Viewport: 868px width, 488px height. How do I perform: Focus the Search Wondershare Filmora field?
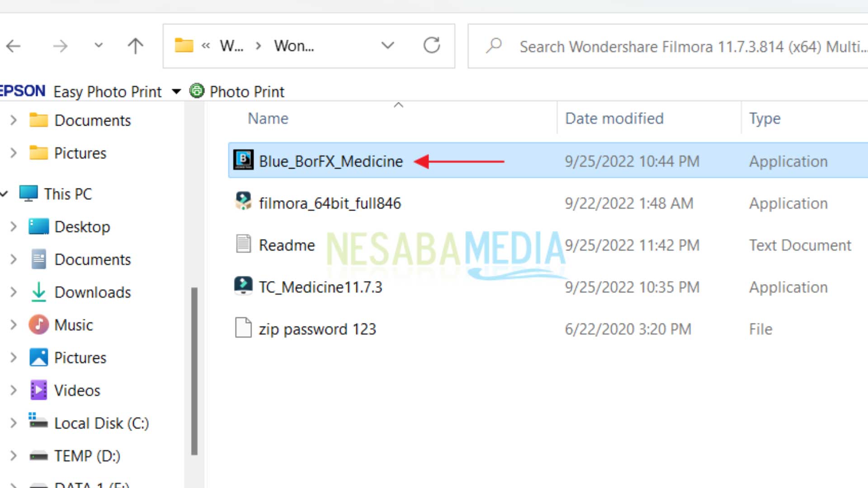(668, 46)
